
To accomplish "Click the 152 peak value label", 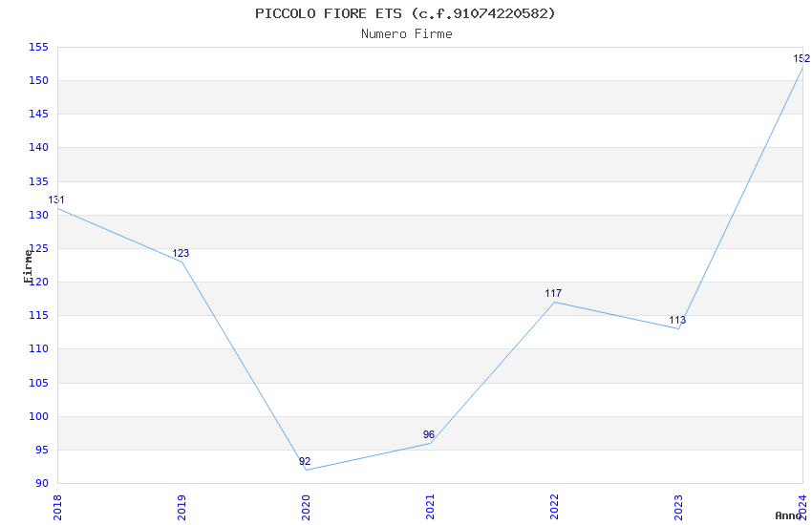I will (x=801, y=59).
